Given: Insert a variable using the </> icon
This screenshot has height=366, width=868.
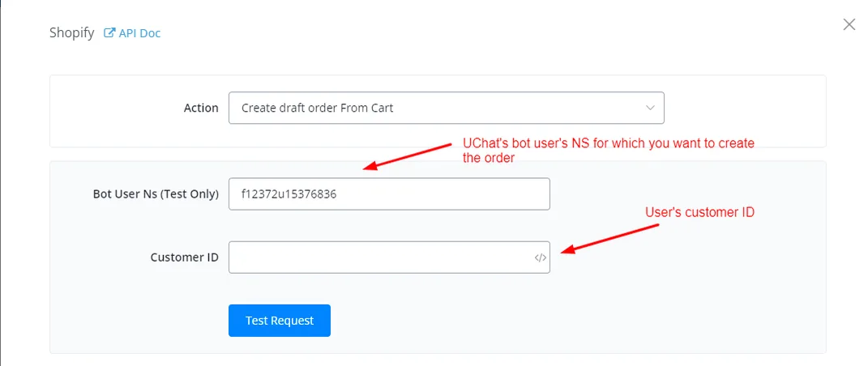Looking at the screenshot, I should 541,257.
